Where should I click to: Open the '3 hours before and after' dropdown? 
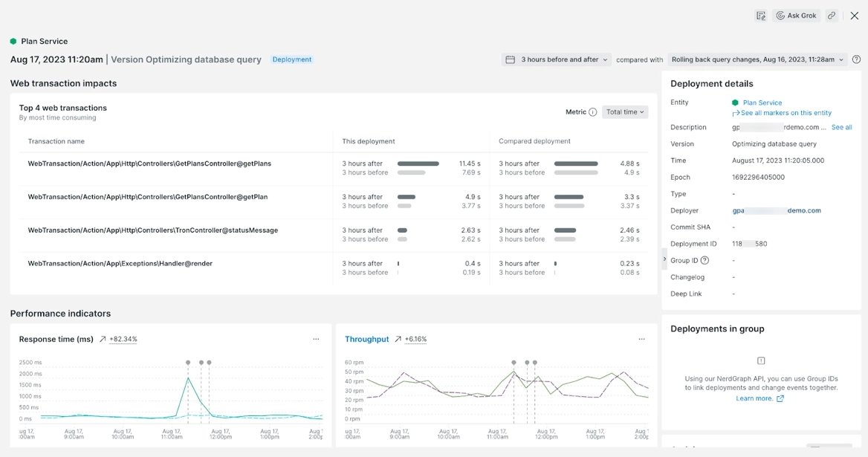(x=557, y=59)
